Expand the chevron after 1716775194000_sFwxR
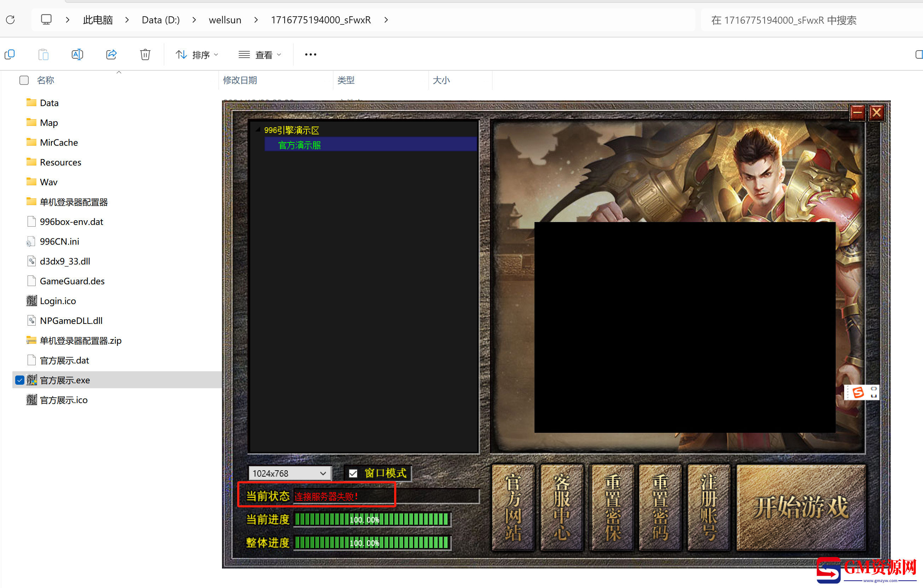 [x=386, y=19]
